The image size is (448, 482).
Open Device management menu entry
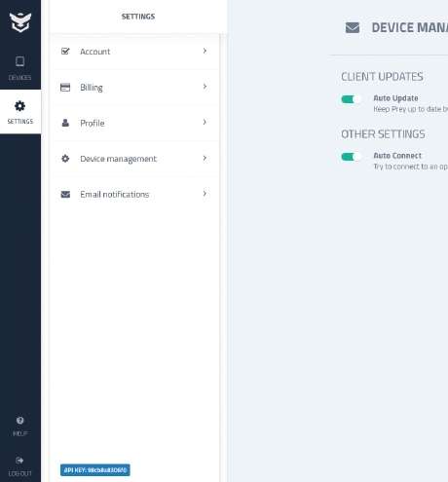pyautogui.click(x=134, y=159)
